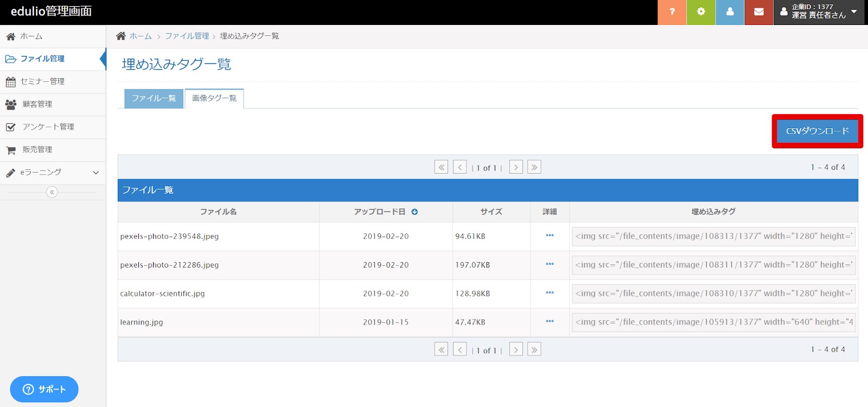Click the help question mark icon
The width and height of the screenshot is (868, 407).
click(672, 12)
